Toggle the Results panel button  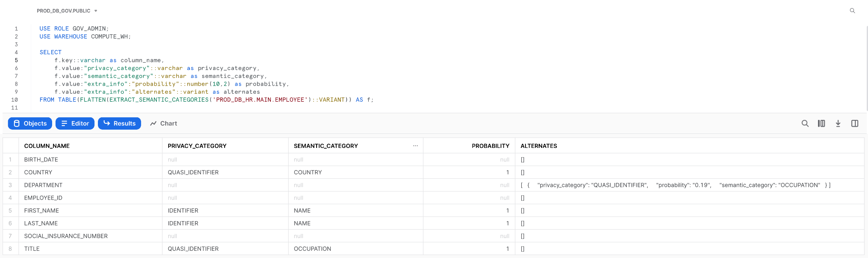pos(120,123)
